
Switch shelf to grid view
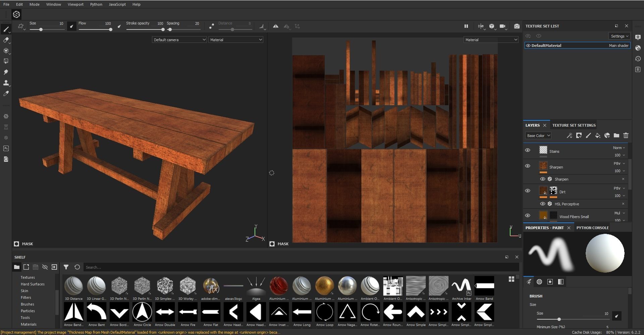click(x=512, y=279)
